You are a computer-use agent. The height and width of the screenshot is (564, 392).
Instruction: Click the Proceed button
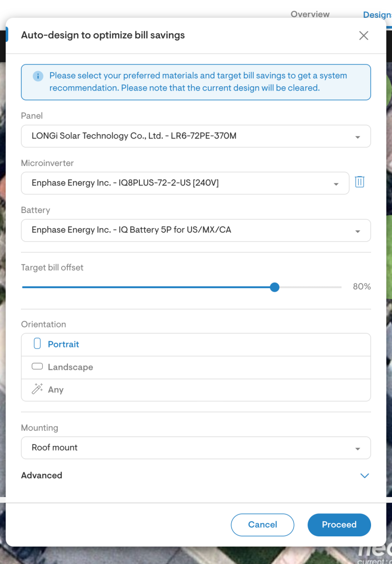click(x=339, y=525)
